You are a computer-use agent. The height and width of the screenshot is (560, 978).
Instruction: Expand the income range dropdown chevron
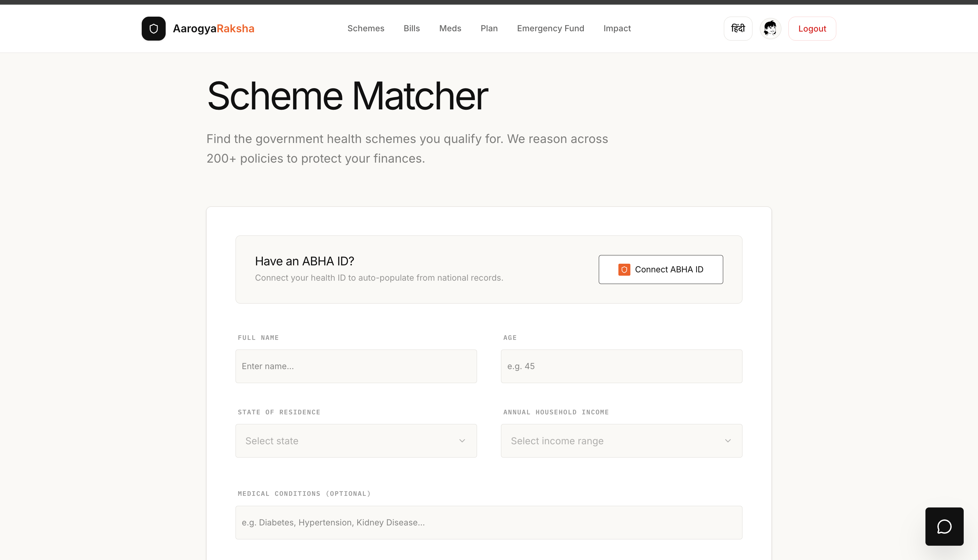click(x=728, y=441)
